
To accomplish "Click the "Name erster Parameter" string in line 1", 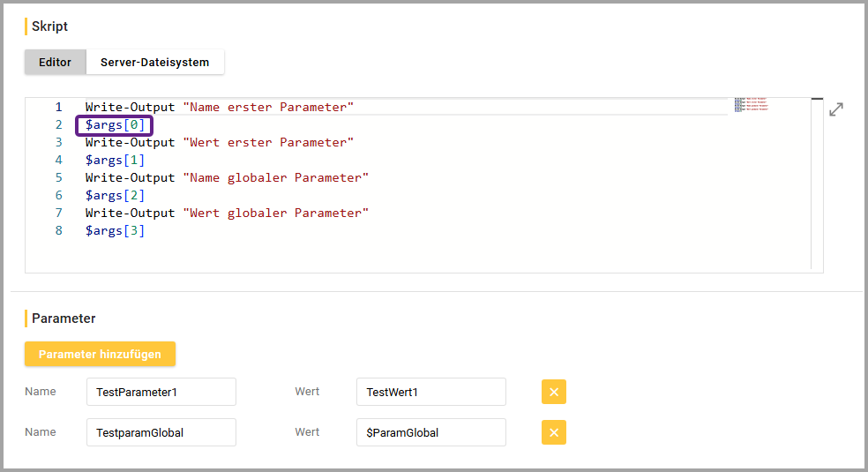I will click(268, 108).
